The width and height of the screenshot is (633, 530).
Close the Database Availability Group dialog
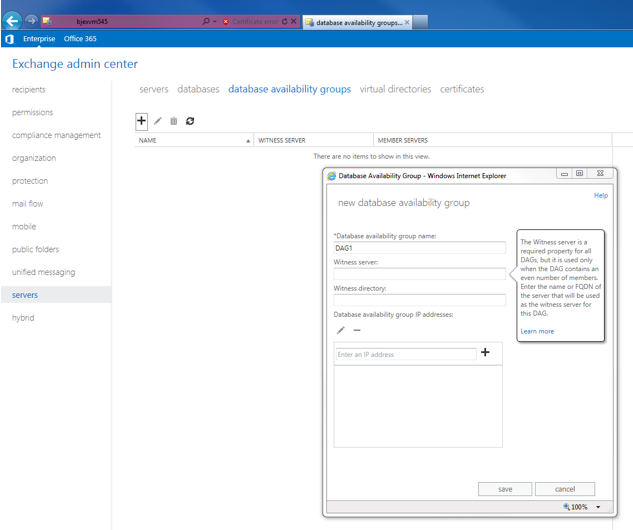600,174
